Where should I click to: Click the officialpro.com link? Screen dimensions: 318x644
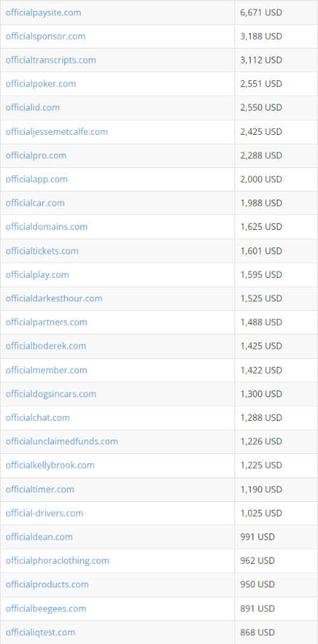[x=36, y=156]
